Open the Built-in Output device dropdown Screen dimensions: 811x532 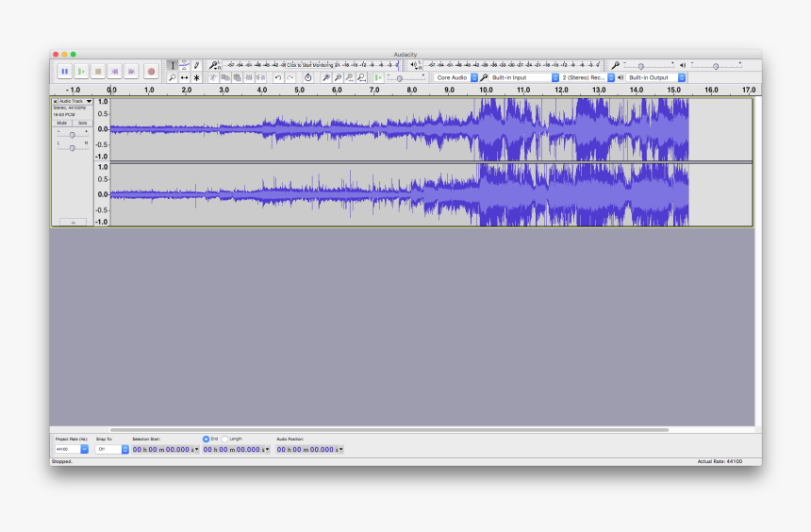tap(655, 77)
